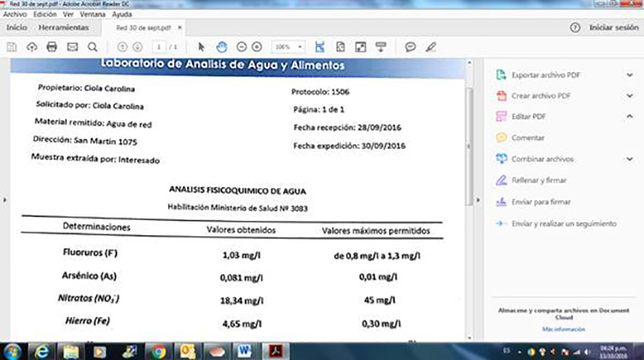Select the highlighter pen toolbar icon

431,47
